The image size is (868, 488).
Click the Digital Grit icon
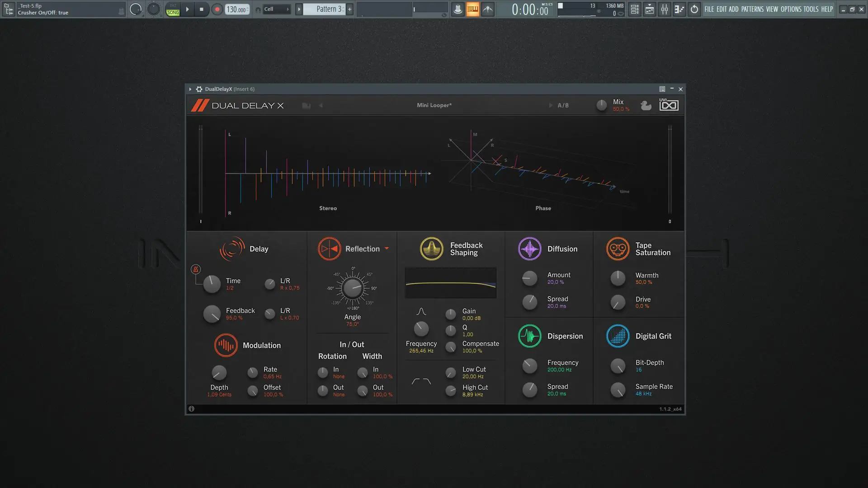coord(618,336)
